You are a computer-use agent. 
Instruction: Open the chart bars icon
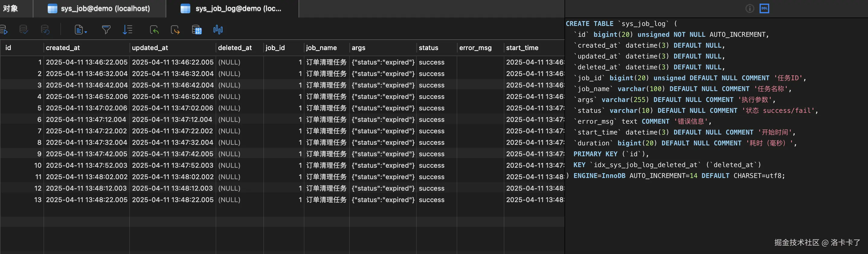coord(218,30)
